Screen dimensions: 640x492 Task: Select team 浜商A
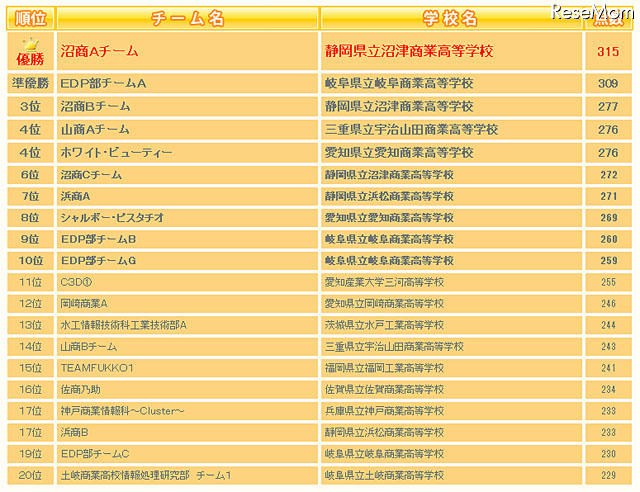(x=75, y=196)
